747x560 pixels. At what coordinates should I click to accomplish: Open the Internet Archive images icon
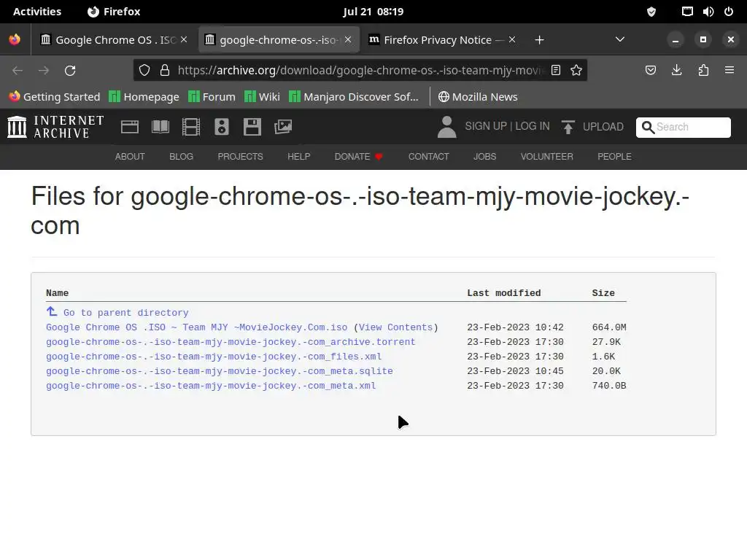click(283, 127)
